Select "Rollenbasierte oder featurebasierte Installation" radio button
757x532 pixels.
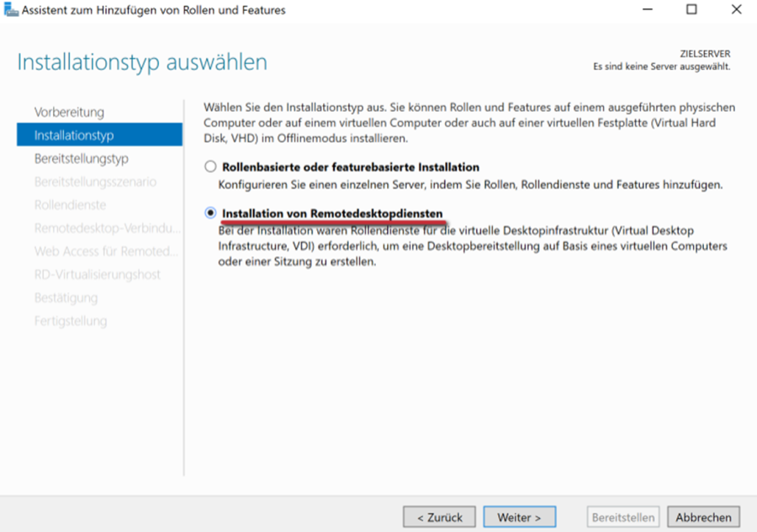click(x=210, y=167)
